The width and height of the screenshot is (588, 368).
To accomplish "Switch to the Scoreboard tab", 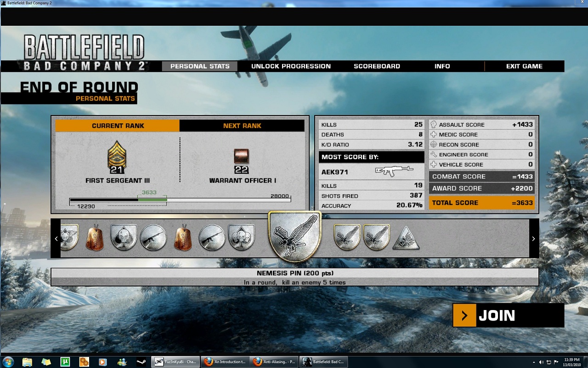I will tap(377, 66).
